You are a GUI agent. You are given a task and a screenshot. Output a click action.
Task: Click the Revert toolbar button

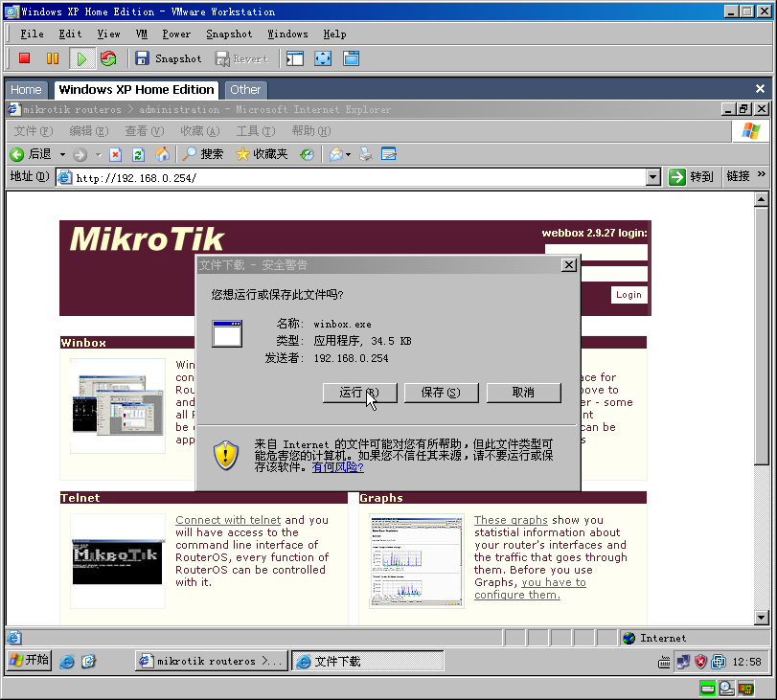pyautogui.click(x=241, y=59)
